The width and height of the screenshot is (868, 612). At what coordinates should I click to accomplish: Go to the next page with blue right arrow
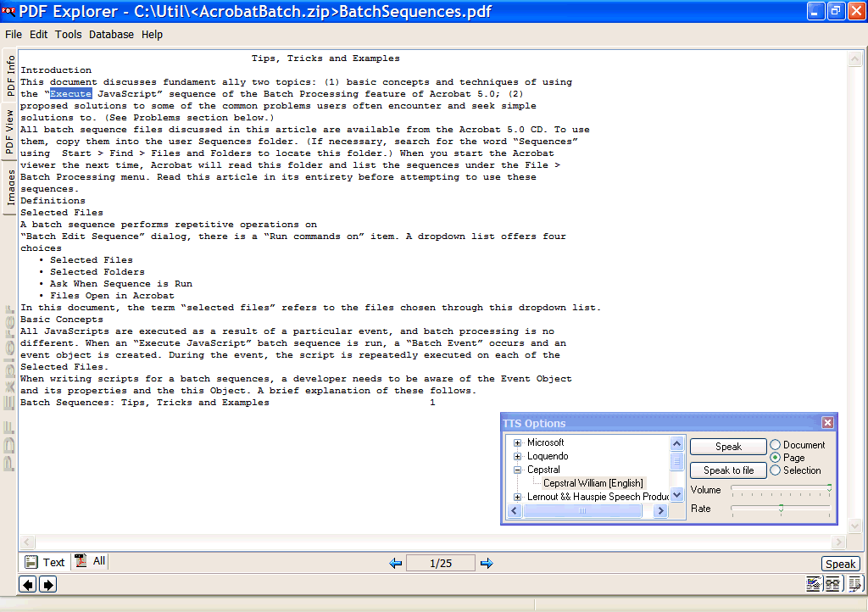pyautogui.click(x=487, y=563)
